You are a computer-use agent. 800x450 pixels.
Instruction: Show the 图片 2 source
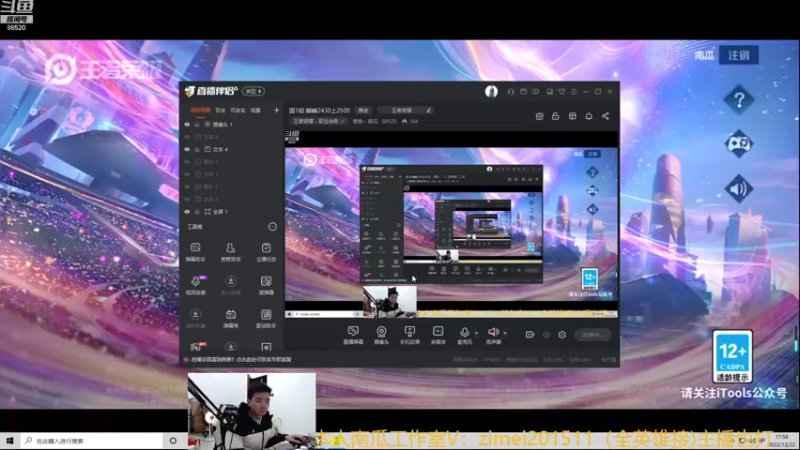[x=187, y=187]
